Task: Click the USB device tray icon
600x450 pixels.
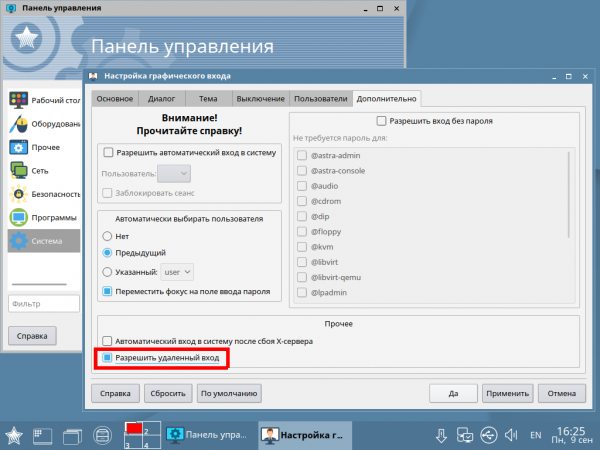Action: click(x=488, y=435)
